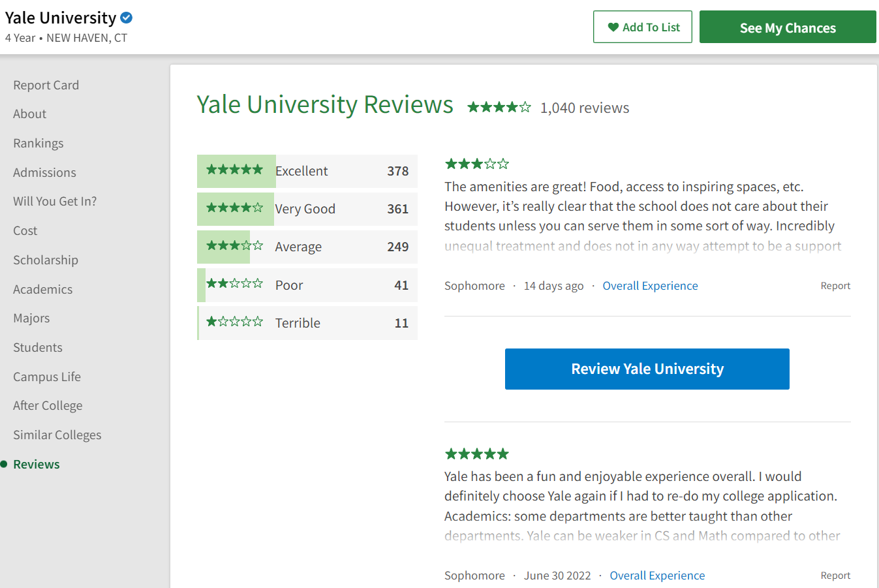The image size is (879, 588).
Task: View Similar Colleges
Action: pos(57,435)
